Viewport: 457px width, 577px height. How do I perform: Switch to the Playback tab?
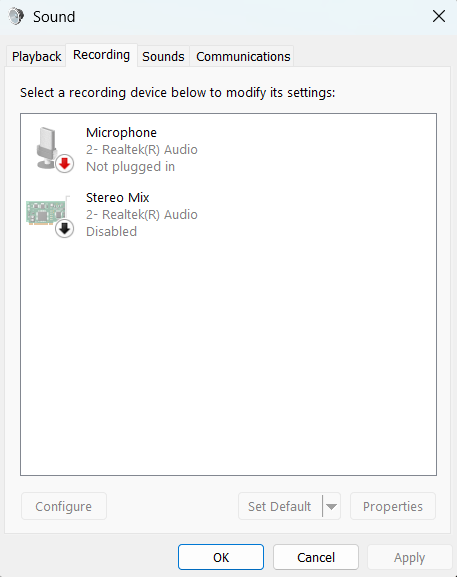tap(36, 56)
